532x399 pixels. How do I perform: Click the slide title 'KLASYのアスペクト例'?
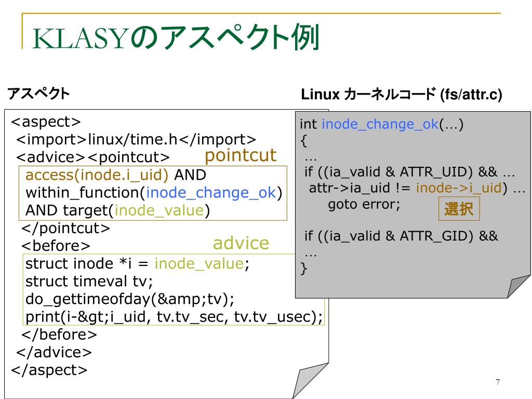click(176, 37)
